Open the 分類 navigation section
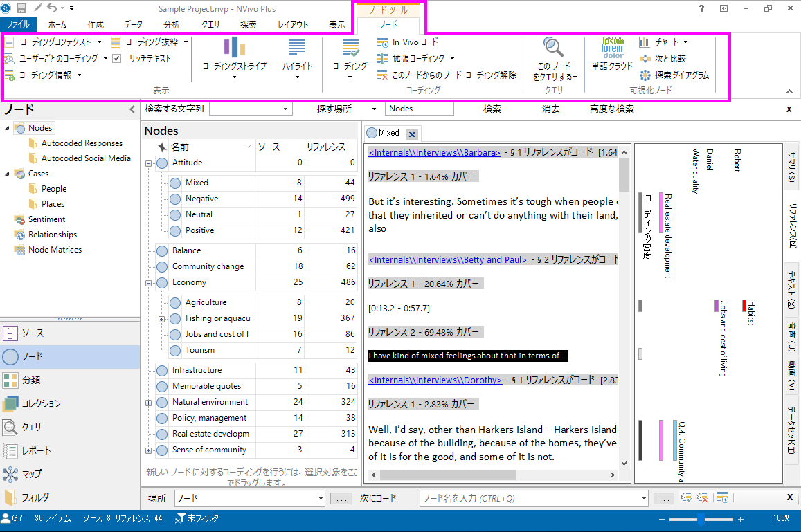 (x=70, y=380)
